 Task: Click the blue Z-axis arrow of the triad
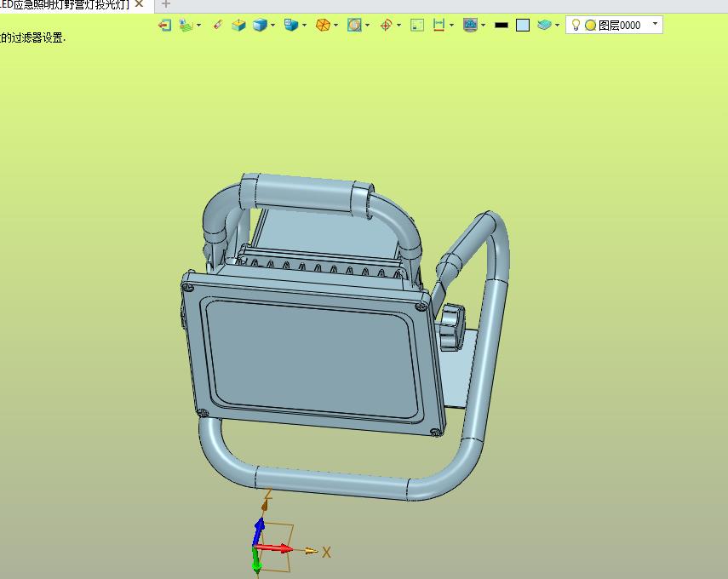[x=258, y=530]
